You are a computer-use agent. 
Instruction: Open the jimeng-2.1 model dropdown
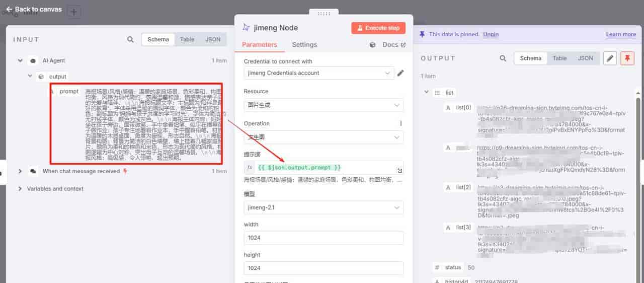click(x=324, y=207)
